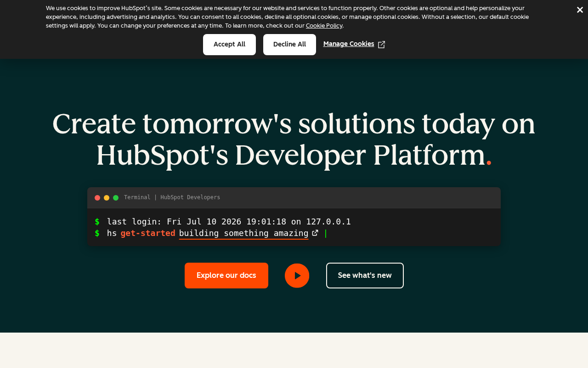Viewport: 588px width, 368px height.
Task: Play the video with the orange play button
Action: (x=297, y=276)
